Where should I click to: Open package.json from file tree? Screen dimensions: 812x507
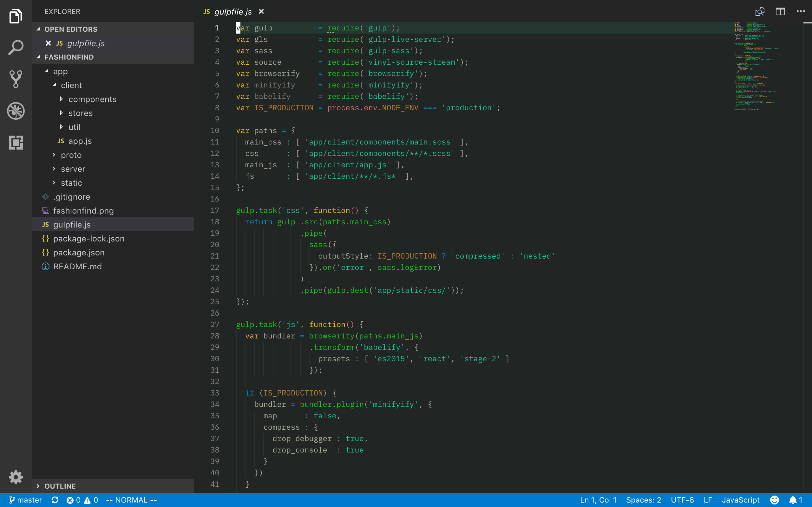tap(79, 253)
